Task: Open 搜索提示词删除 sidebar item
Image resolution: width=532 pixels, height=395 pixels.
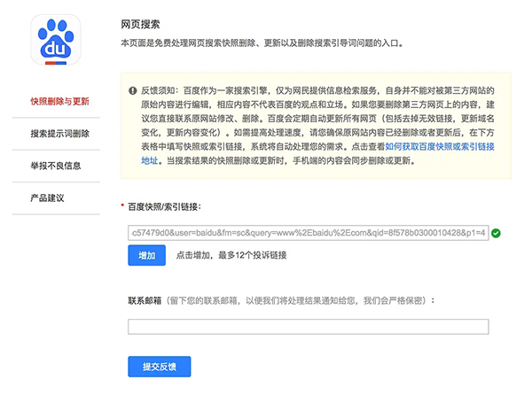Action: pyautogui.click(x=59, y=134)
